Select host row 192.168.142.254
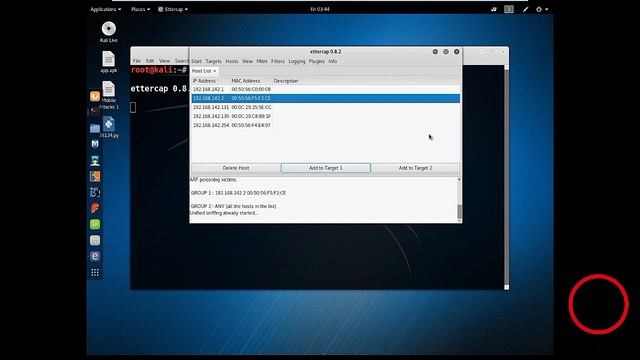 326,125
